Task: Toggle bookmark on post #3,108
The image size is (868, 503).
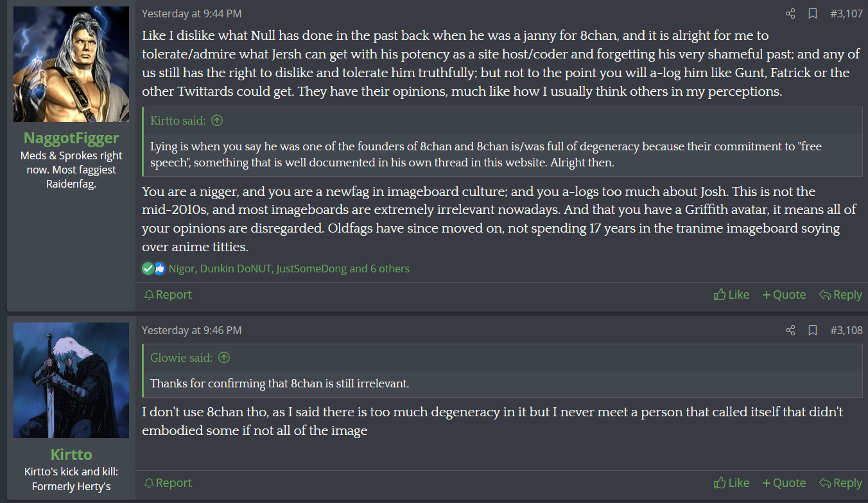Action: pos(812,330)
